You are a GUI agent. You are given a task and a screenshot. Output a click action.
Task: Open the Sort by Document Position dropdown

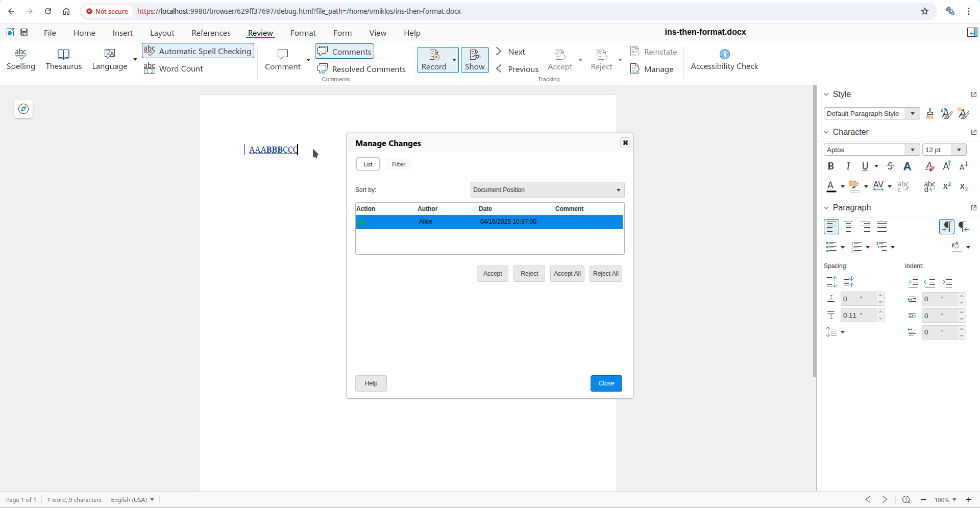(x=547, y=190)
